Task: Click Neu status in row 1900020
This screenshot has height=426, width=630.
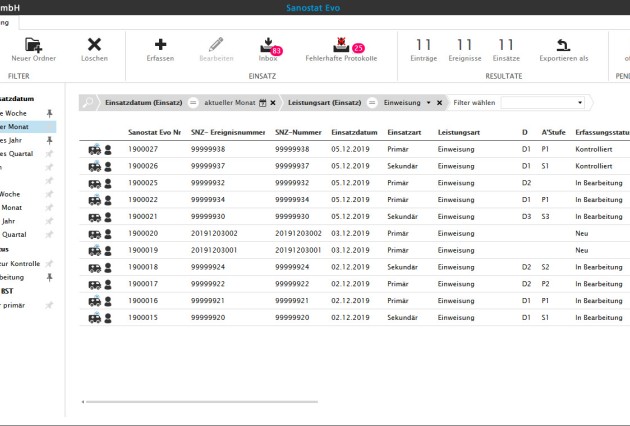Action: click(x=581, y=233)
